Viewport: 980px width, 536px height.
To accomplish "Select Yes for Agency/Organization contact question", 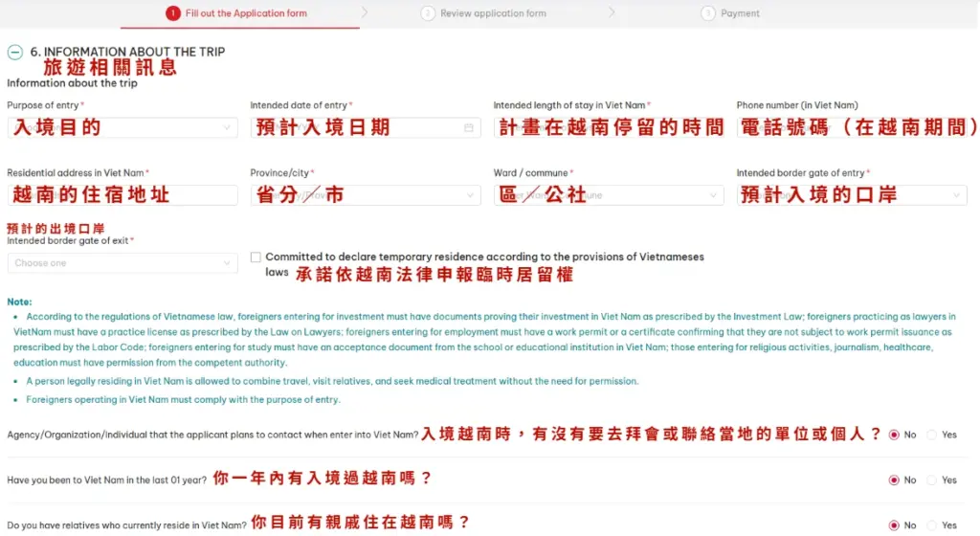I will click(932, 435).
